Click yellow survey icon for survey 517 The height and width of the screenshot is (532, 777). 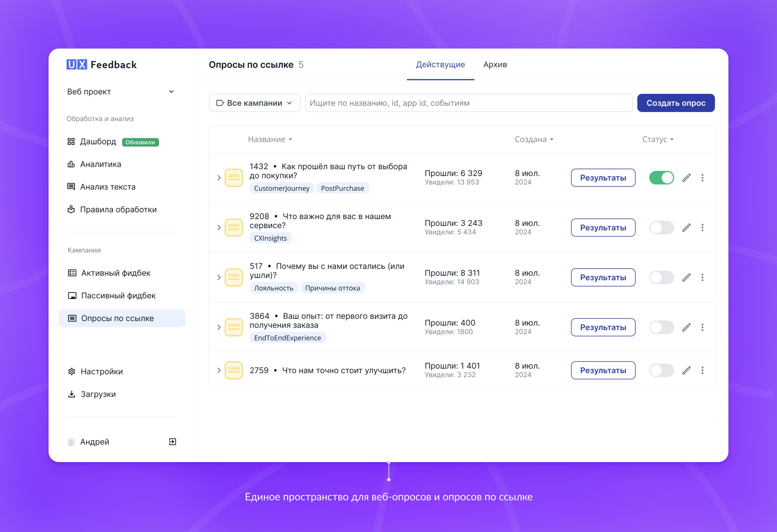[233, 277]
